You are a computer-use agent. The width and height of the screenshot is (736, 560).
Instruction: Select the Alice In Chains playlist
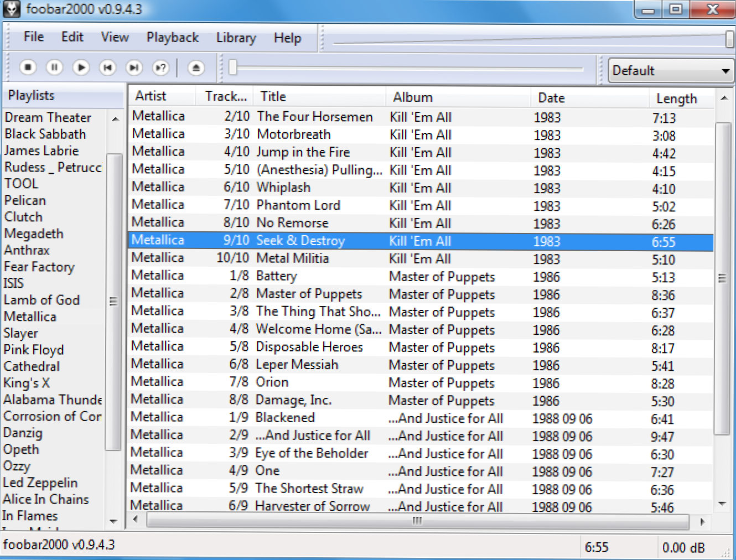pos(45,499)
